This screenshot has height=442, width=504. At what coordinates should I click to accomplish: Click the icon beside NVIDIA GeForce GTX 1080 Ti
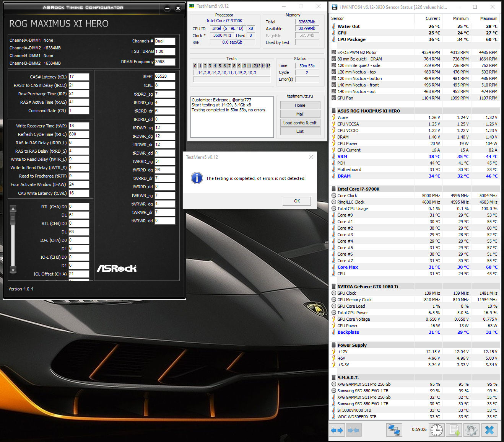pyautogui.click(x=334, y=287)
